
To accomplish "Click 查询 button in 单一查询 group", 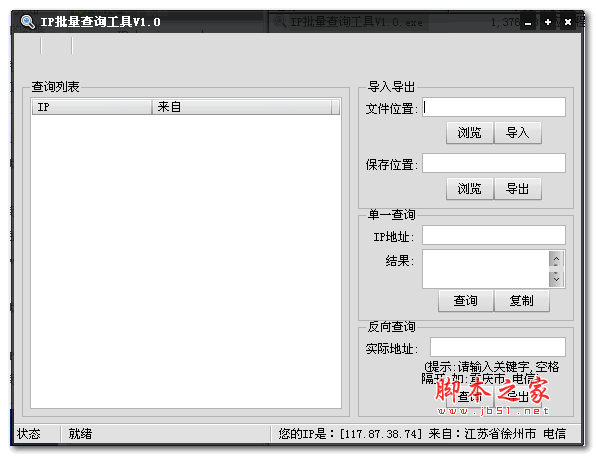I will coord(466,301).
